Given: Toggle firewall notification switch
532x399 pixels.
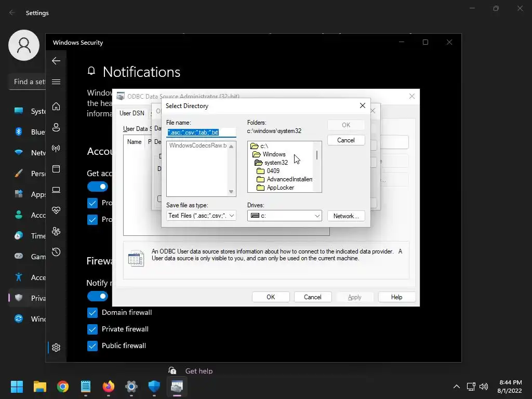Looking at the screenshot, I should pos(98,296).
